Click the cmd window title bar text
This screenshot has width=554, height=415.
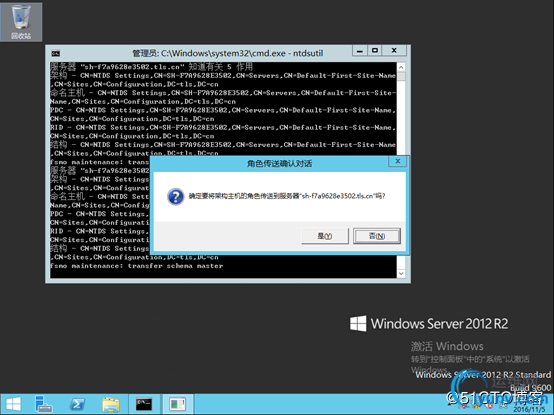228,53
